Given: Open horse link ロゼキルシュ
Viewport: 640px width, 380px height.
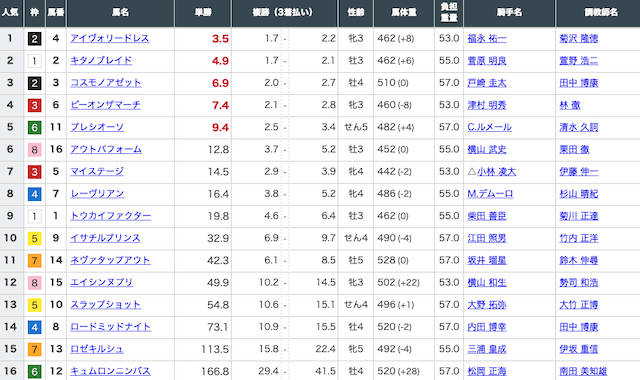Looking at the screenshot, I should (x=97, y=349).
